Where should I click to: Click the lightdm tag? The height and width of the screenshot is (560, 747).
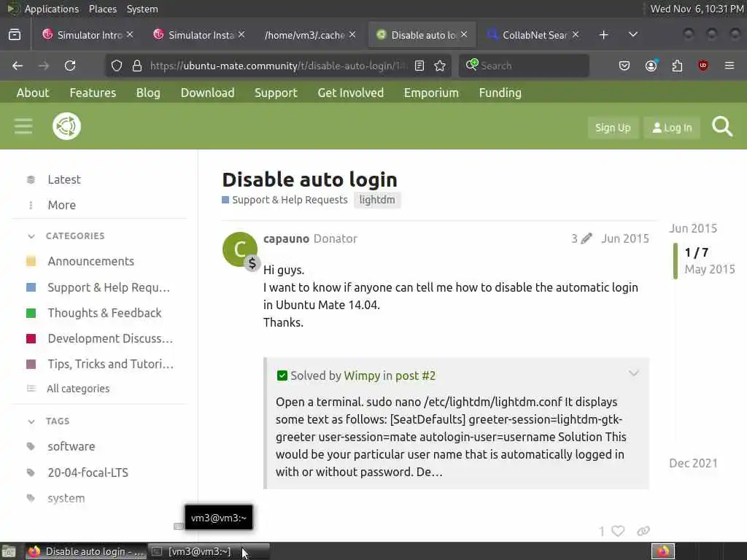[x=377, y=200]
